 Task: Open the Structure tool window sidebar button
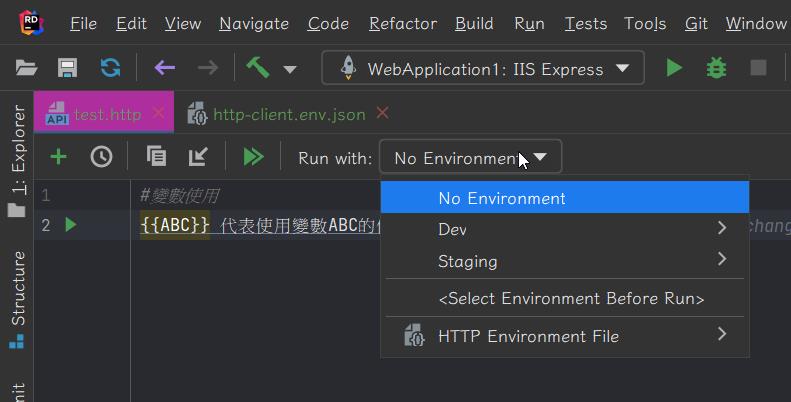17,300
